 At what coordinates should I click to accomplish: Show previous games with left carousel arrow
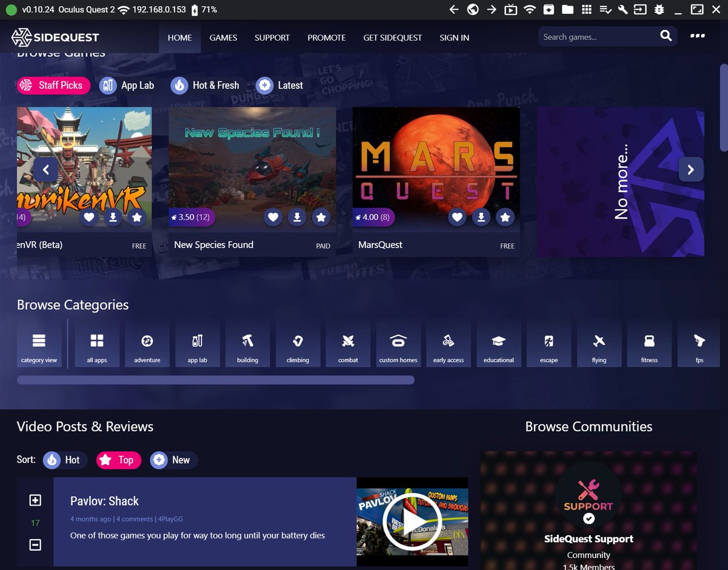(45, 169)
